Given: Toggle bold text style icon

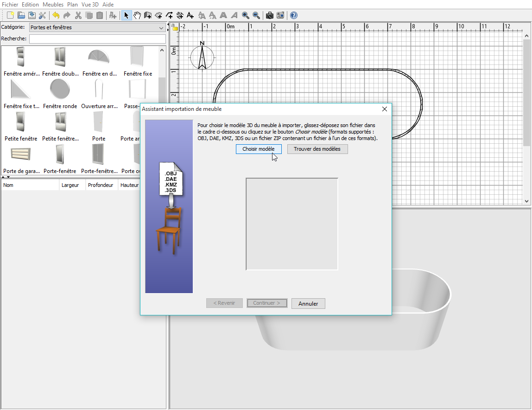Looking at the screenshot, I should (223, 15).
